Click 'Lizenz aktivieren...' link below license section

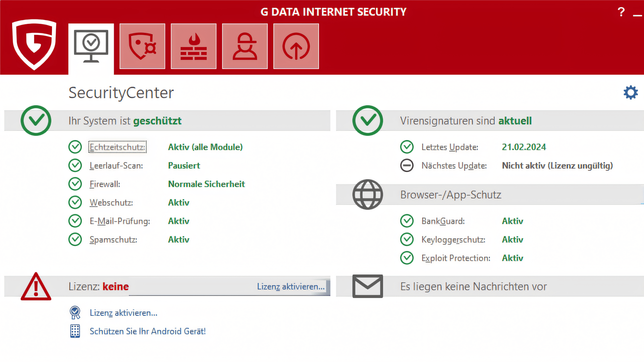click(x=123, y=313)
